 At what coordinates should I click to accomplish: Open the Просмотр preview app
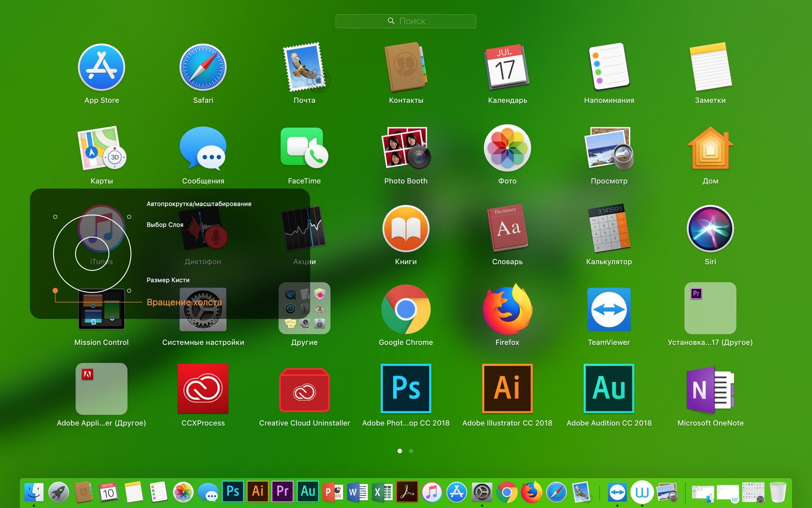tap(609, 148)
